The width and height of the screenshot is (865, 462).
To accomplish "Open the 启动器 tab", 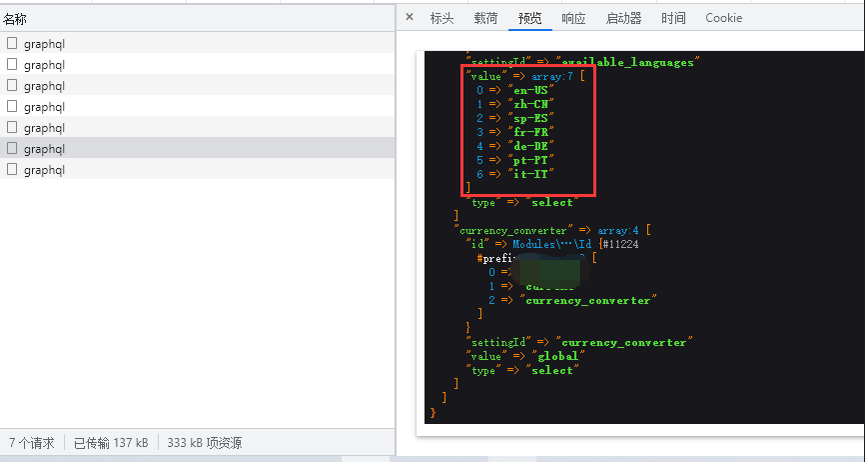I will tap(624, 18).
